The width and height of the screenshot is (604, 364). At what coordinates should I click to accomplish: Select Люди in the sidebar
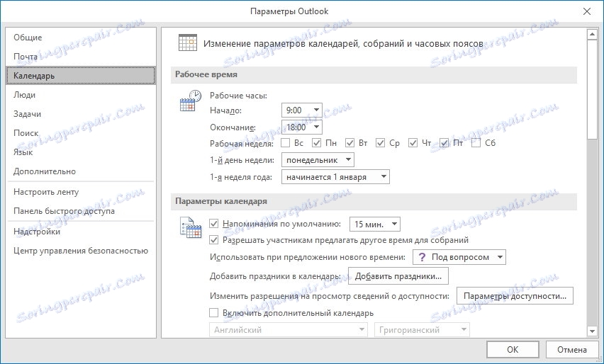(81, 95)
